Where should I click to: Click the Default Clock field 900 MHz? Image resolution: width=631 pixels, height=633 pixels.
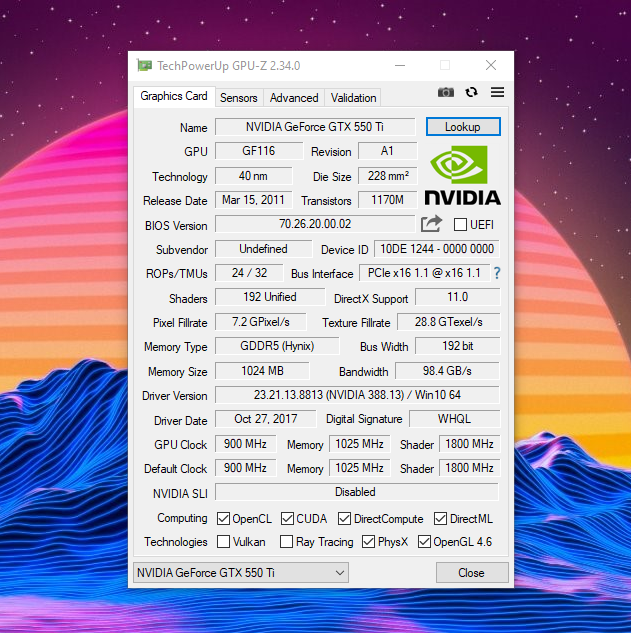tap(245, 468)
